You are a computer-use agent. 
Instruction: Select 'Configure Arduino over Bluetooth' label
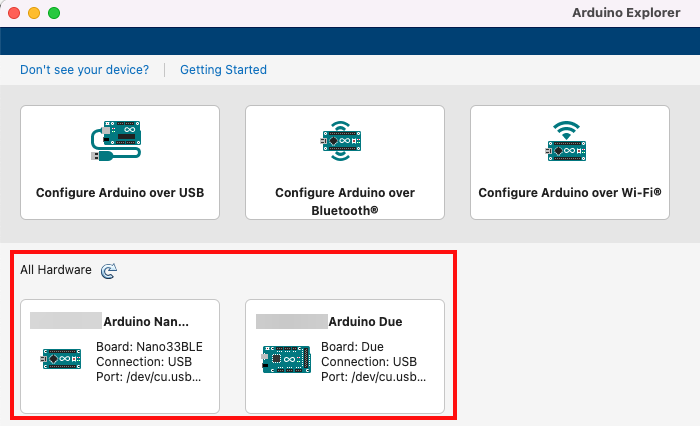click(345, 201)
